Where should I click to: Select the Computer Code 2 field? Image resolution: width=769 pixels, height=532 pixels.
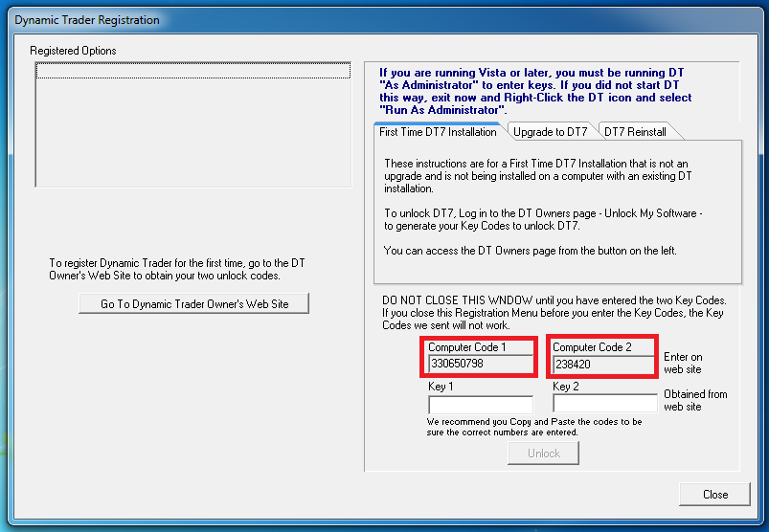(x=604, y=365)
